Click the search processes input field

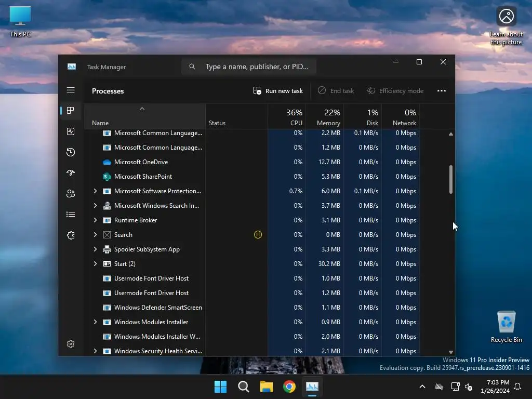249,67
